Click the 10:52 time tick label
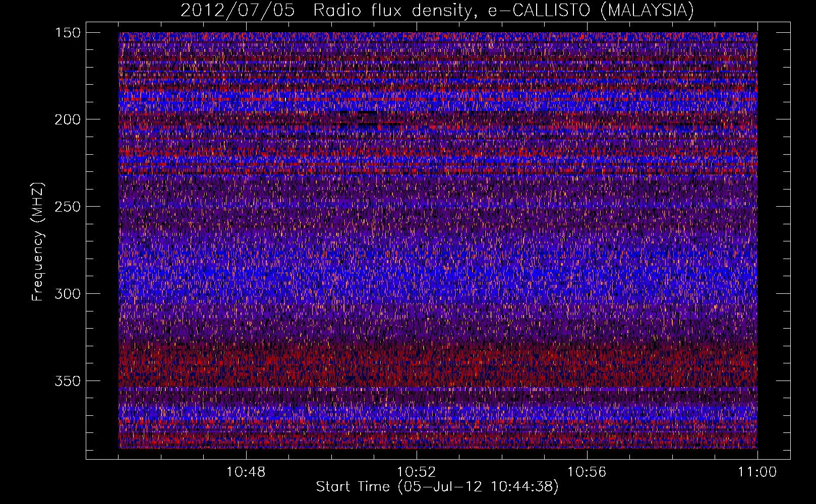816x504 pixels. click(416, 472)
